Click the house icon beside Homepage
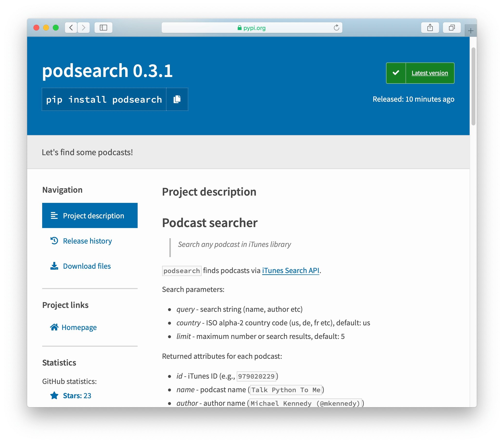 pos(54,327)
